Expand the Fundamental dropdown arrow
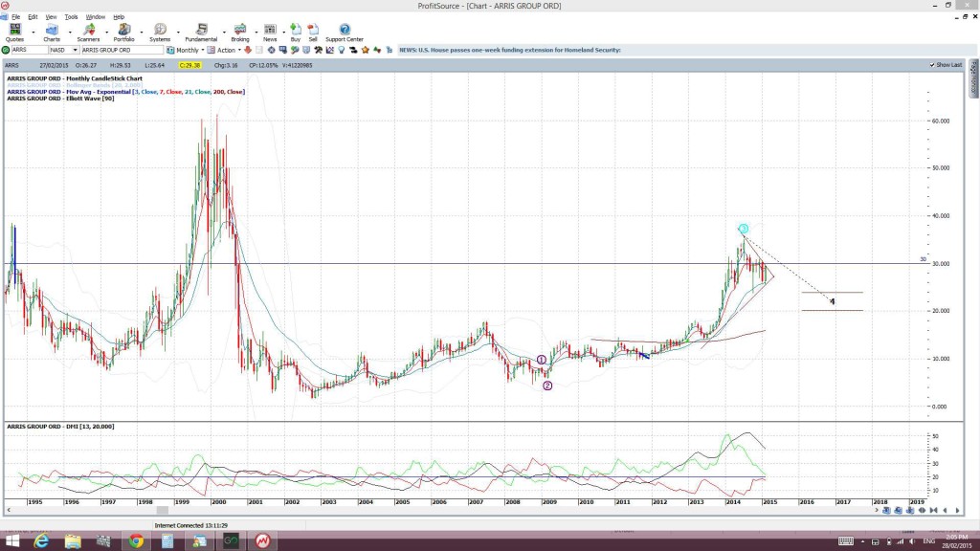 [224, 33]
